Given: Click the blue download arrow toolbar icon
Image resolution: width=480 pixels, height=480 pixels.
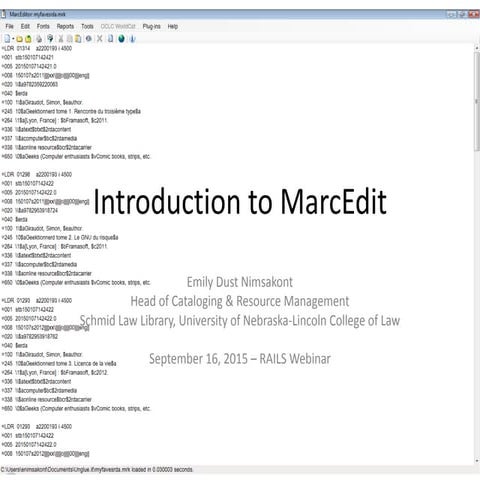Looking at the screenshot, I should (132, 39).
